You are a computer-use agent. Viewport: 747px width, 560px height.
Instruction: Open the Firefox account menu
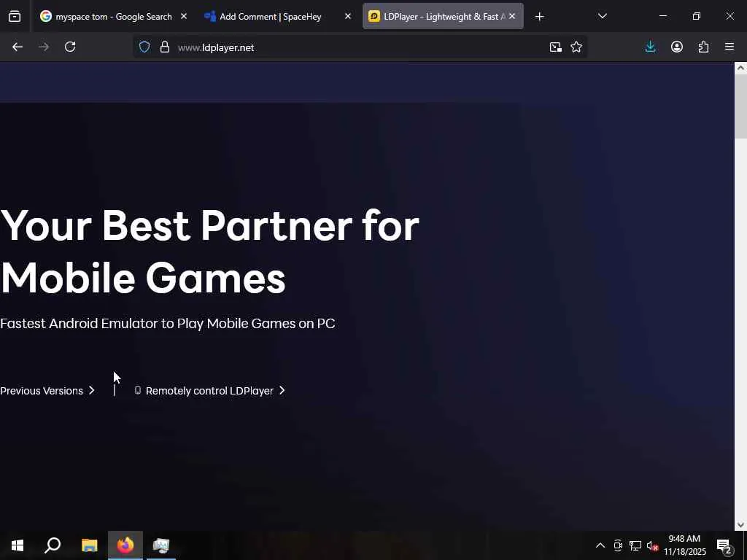click(x=677, y=47)
